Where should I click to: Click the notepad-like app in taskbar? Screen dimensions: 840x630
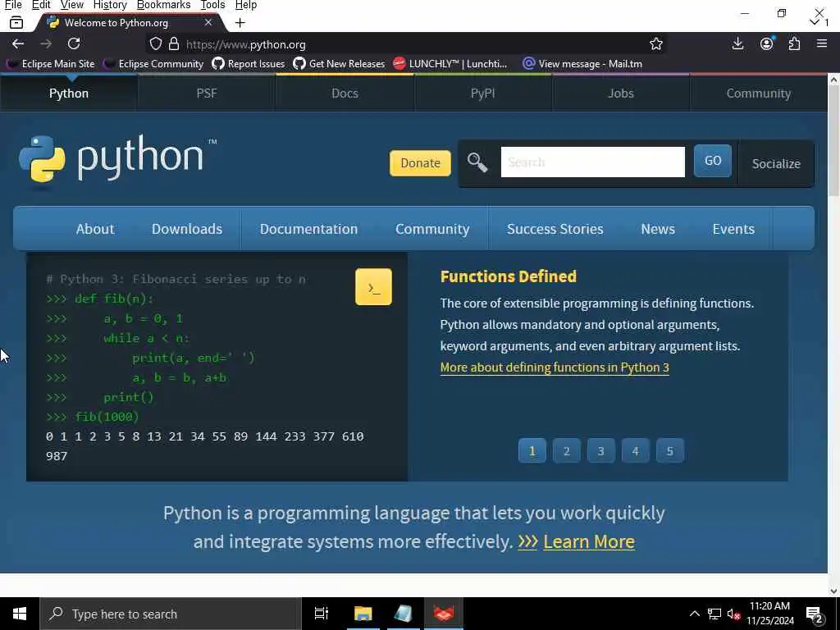(x=403, y=614)
